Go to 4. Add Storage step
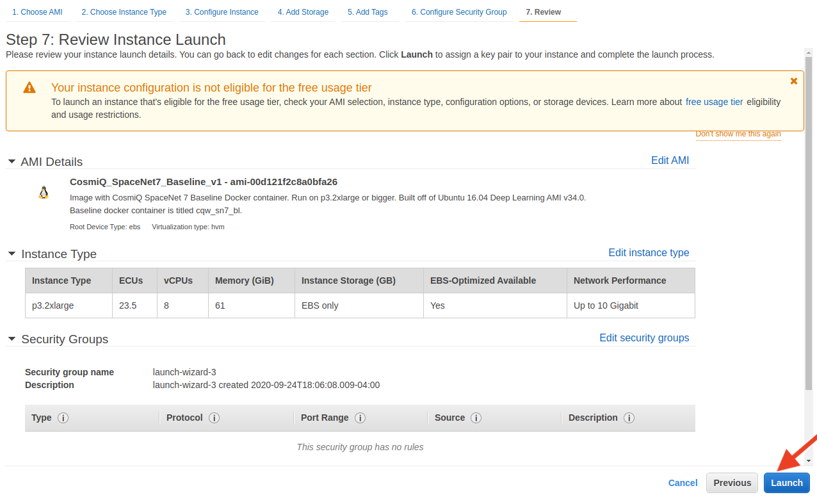Viewport: 817px width, 504px height. (x=303, y=12)
